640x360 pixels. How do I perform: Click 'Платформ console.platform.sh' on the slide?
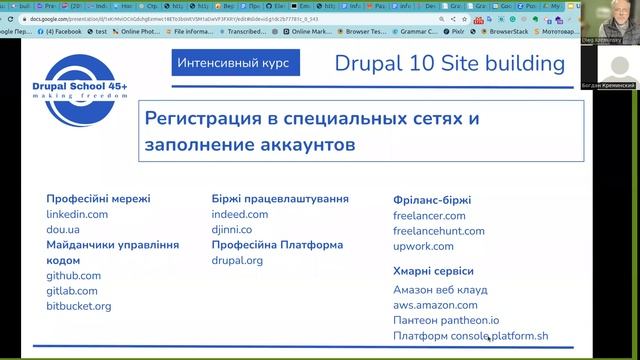coord(471,336)
